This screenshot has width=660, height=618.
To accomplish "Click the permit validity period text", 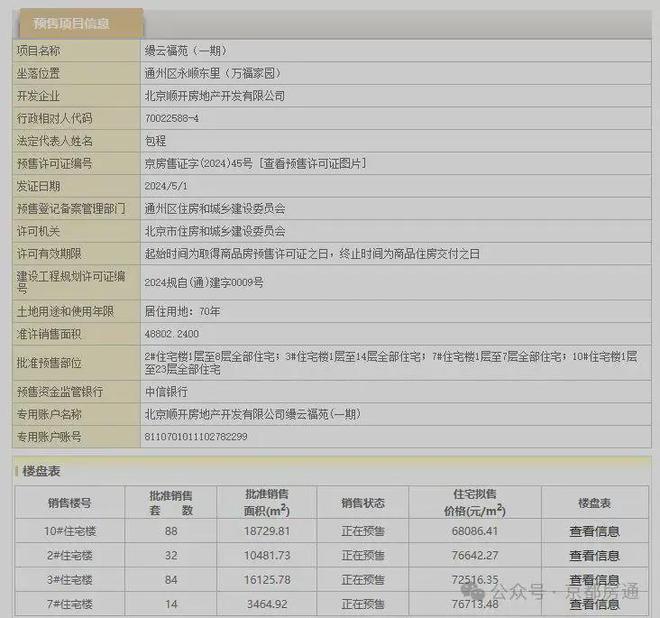I will click(x=312, y=254).
